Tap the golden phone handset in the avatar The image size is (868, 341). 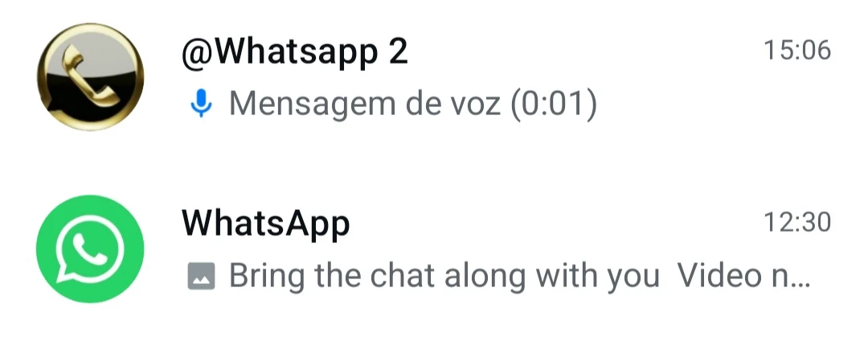point(90,76)
